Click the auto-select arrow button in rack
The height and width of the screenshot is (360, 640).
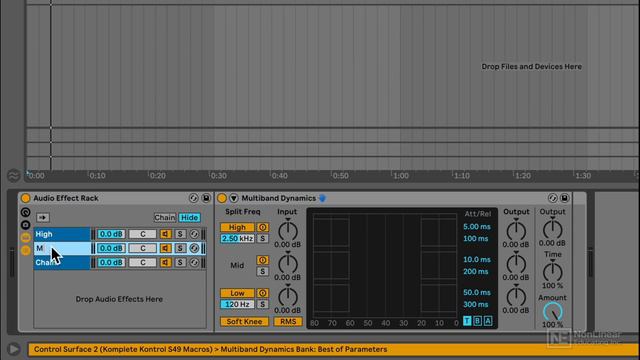pos(42,218)
